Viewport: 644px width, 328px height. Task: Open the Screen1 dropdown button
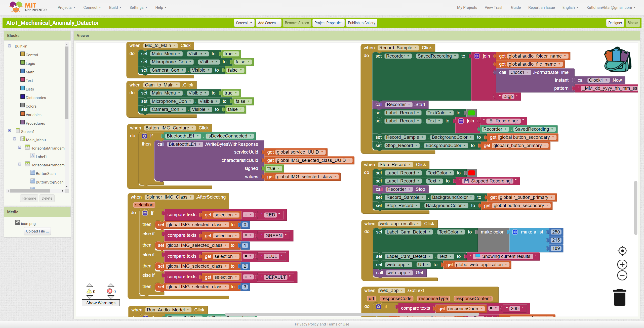244,23
